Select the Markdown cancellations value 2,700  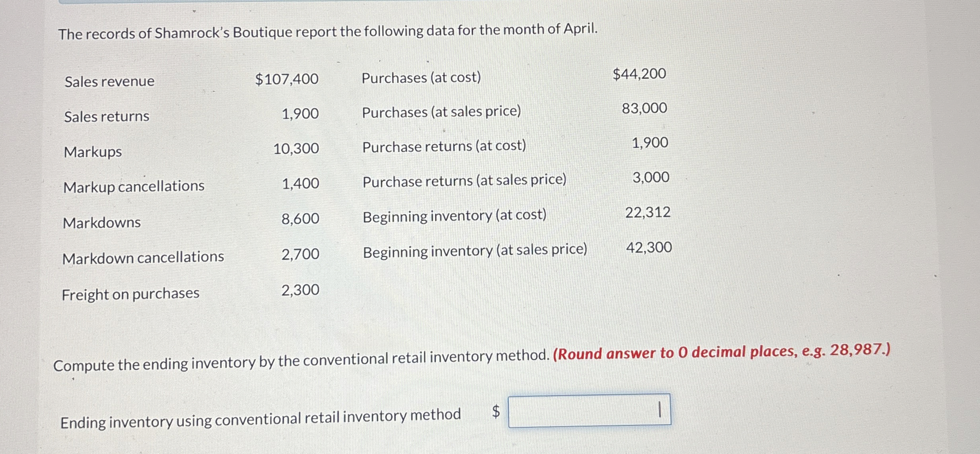click(299, 253)
